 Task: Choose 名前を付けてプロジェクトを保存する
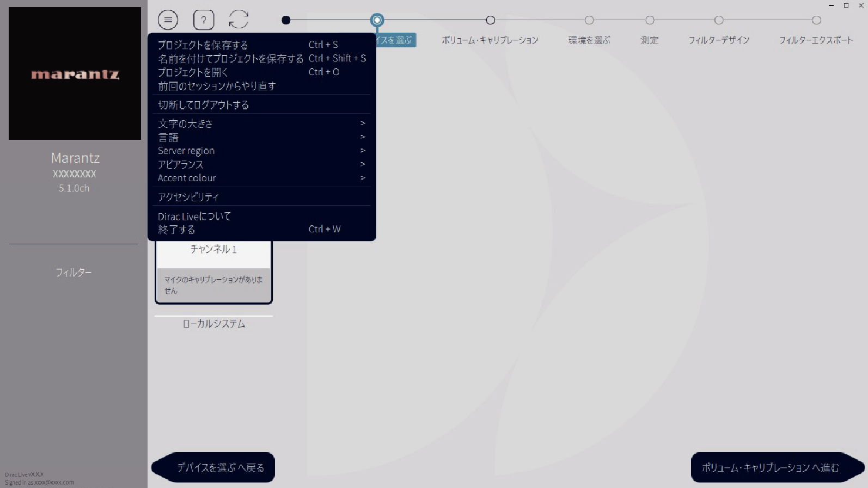261,58
